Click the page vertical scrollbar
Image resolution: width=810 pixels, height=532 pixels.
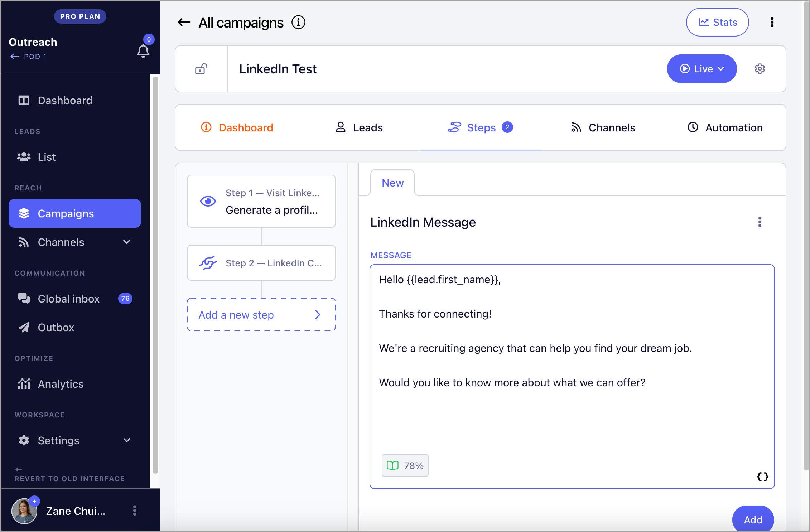pyautogui.click(x=806, y=236)
